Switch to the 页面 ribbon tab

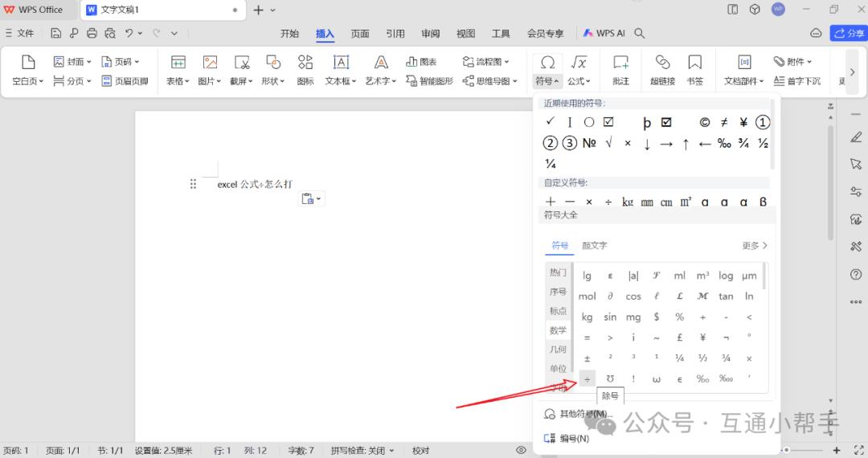click(x=360, y=33)
